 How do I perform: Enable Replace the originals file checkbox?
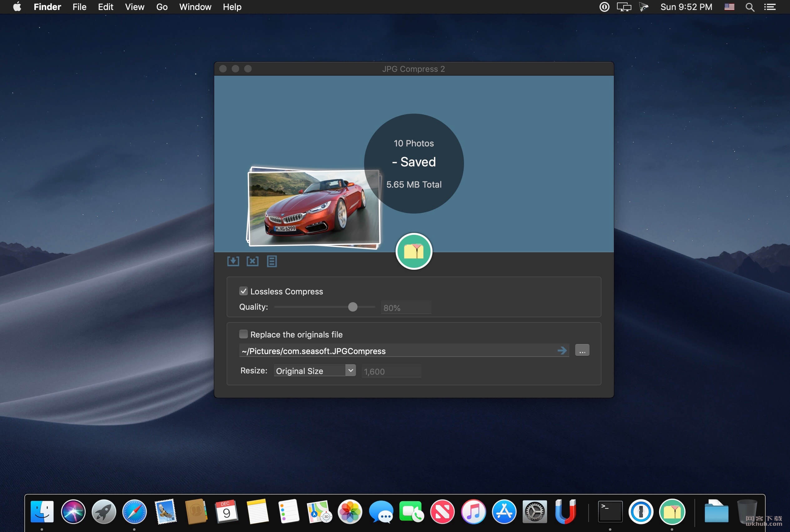pyautogui.click(x=243, y=334)
